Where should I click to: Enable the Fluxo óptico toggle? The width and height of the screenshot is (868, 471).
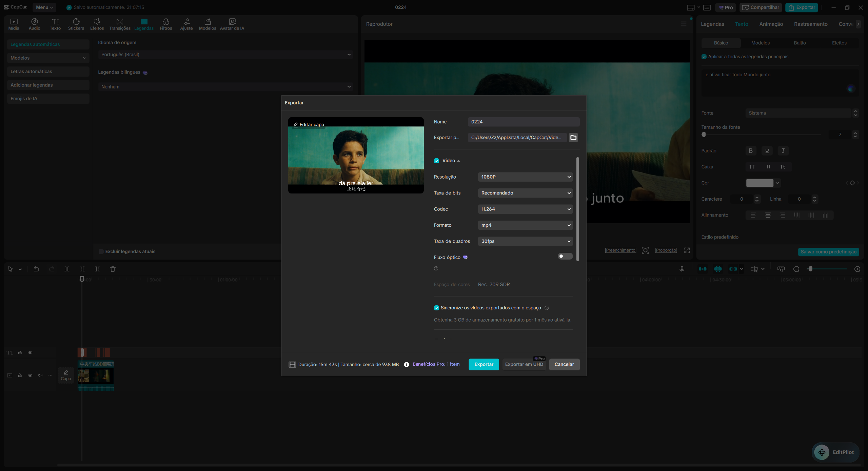565,257
